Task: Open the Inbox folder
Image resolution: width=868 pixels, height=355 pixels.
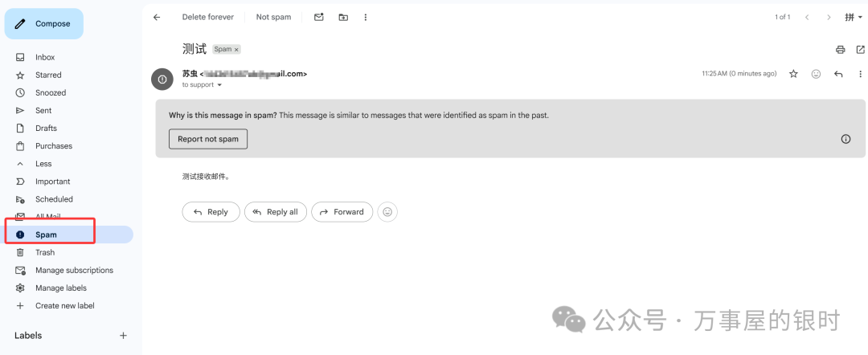Action: (45, 58)
